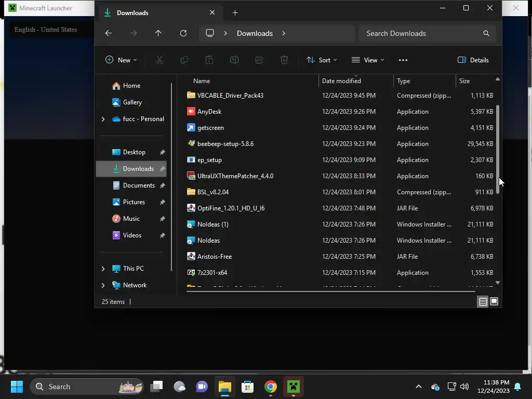Click the Paste toolbar icon

point(209,60)
